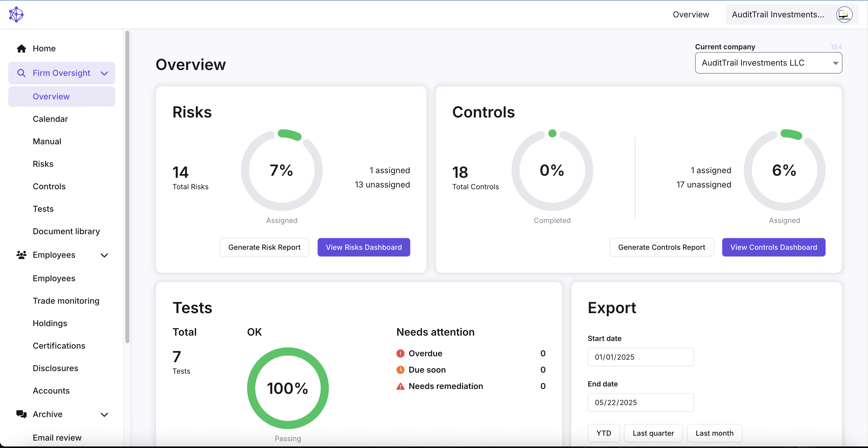This screenshot has height=448, width=868.
Task: Click the Firm Oversight magnifier icon
Action: pos(21,73)
